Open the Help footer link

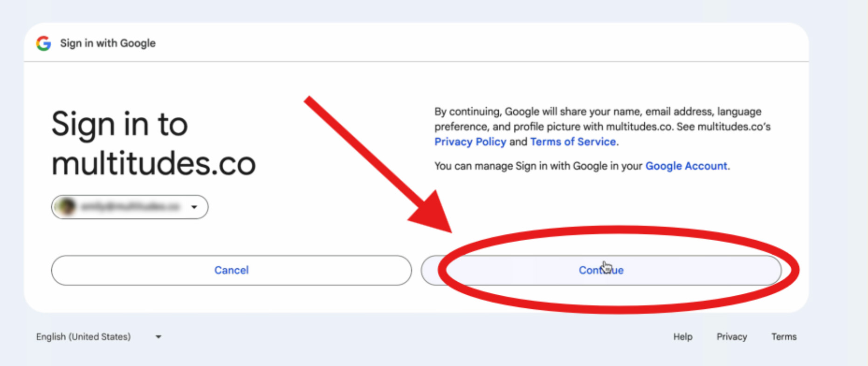coord(682,337)
